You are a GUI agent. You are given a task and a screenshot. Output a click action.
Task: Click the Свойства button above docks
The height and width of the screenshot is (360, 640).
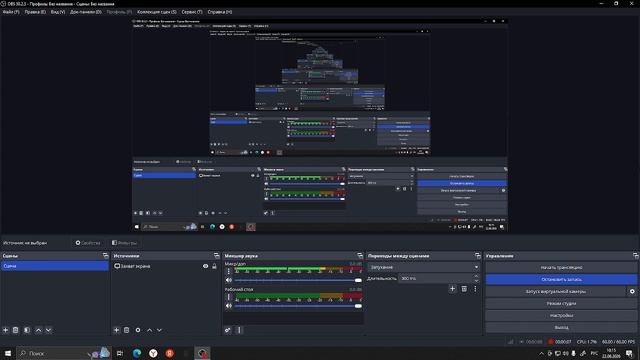(88, 243)
